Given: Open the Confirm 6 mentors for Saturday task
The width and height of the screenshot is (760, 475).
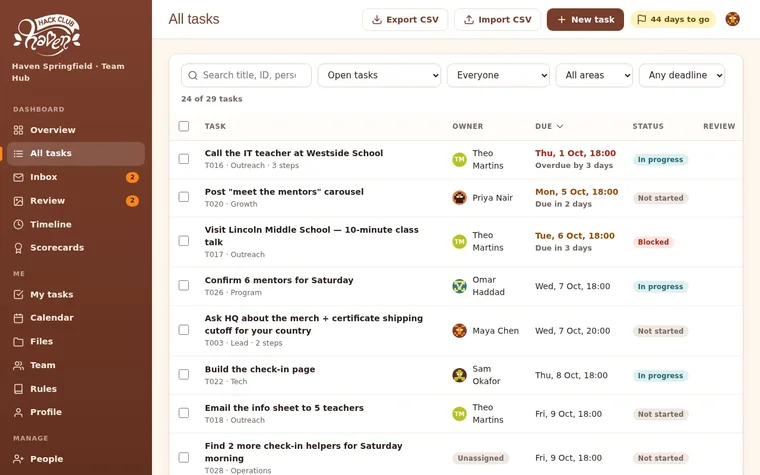Looking at the screenshot, I should (x=279, y=280).
